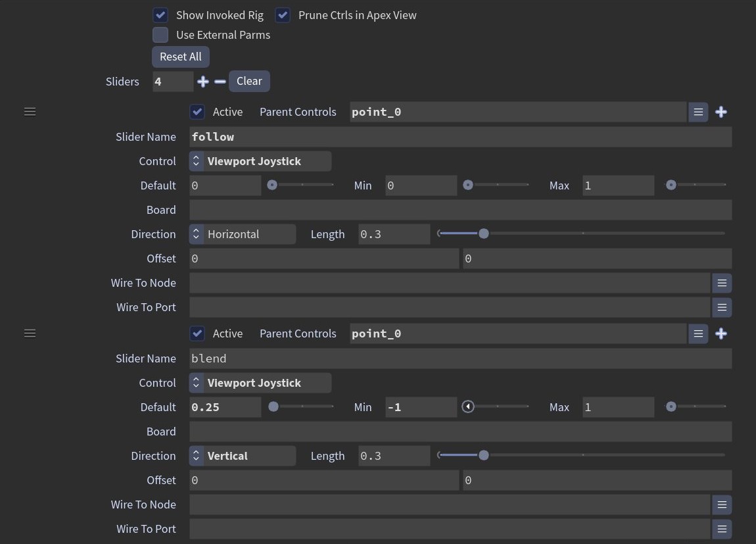
Task: Open Vertical Direction dropdown
Action: pos(243,456)
